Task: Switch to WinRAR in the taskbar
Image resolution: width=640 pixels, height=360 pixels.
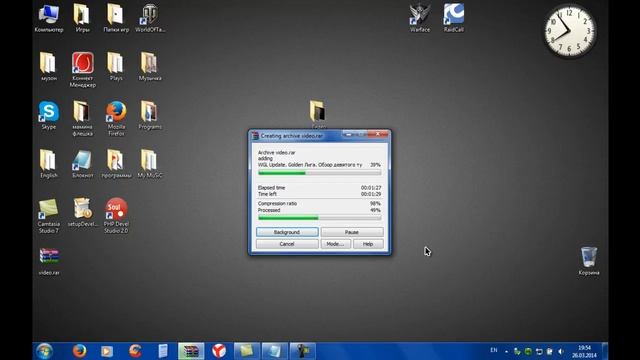Action: pyautogui.click(x=191, y=351)
